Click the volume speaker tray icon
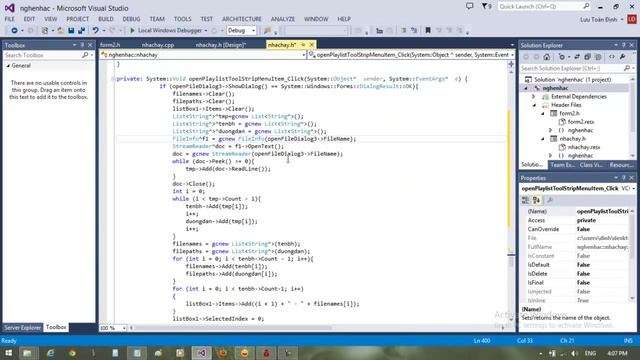The image size is (640, 360). click(x=574, y=353)
